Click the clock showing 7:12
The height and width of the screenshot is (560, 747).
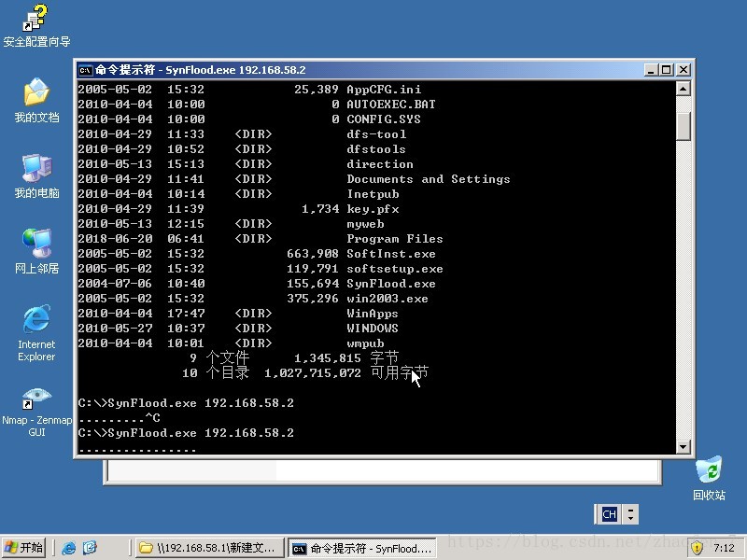[x=725, y=548]
